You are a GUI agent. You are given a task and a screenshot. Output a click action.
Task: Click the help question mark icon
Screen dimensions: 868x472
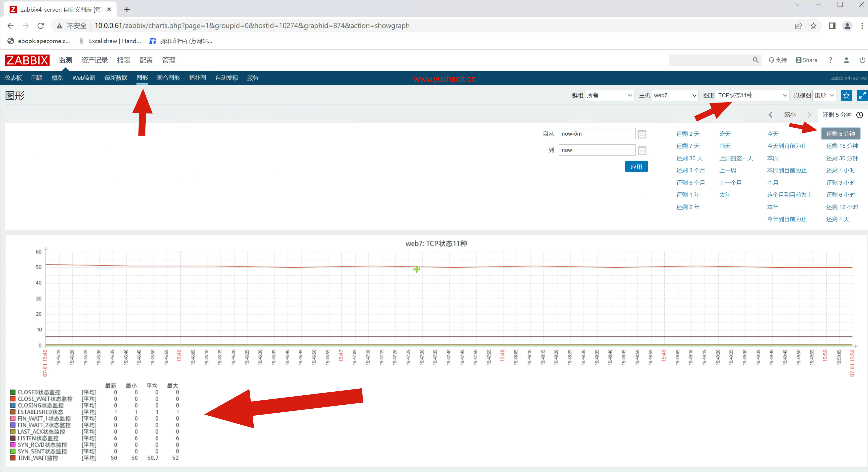coord(830,60)
